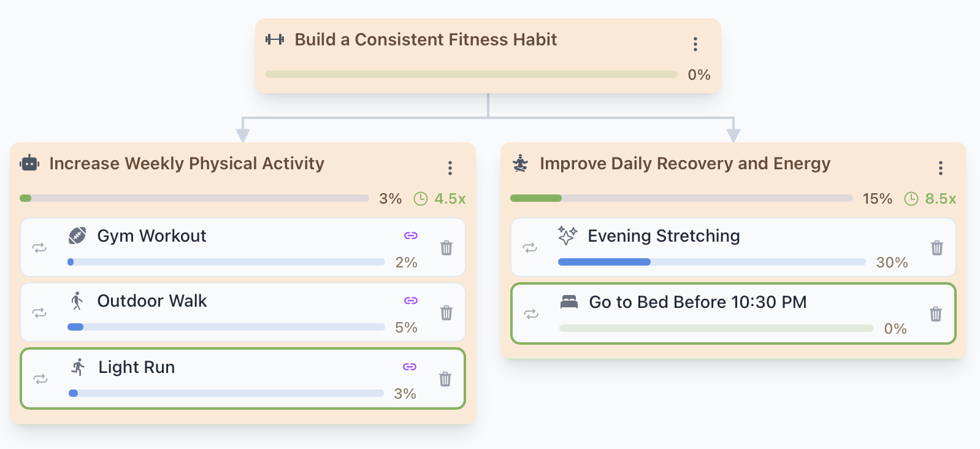Click the Light Run link icon
This screenshot has width=980, height=449.
[410, 367]
